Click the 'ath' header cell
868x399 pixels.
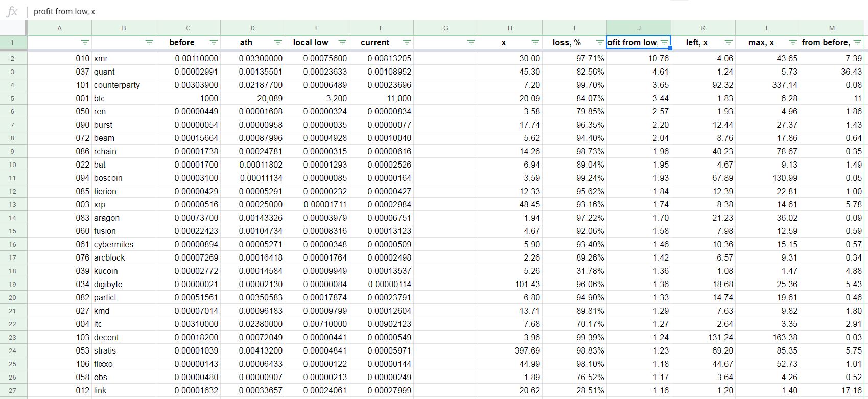(252, 42)
